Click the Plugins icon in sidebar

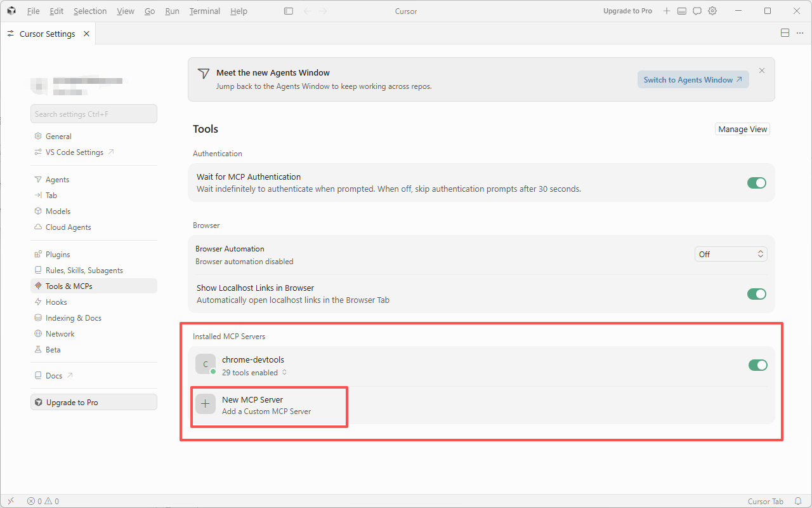click(x=38, y=255)
